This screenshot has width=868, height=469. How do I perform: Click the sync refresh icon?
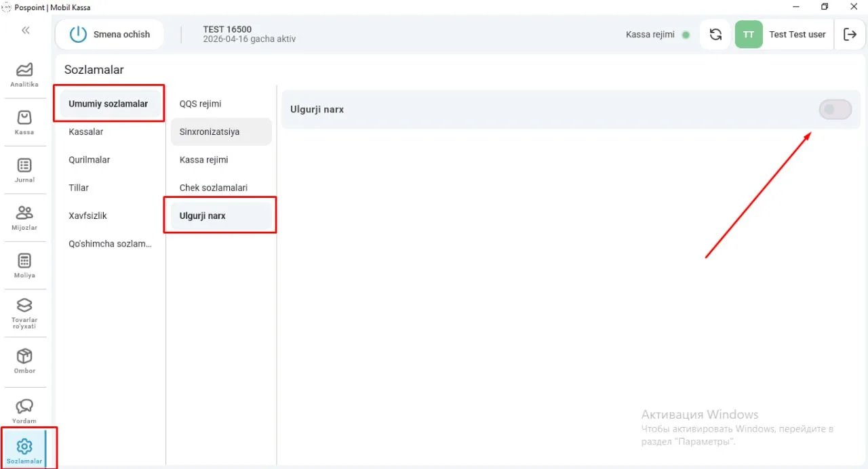click(715, 34)
